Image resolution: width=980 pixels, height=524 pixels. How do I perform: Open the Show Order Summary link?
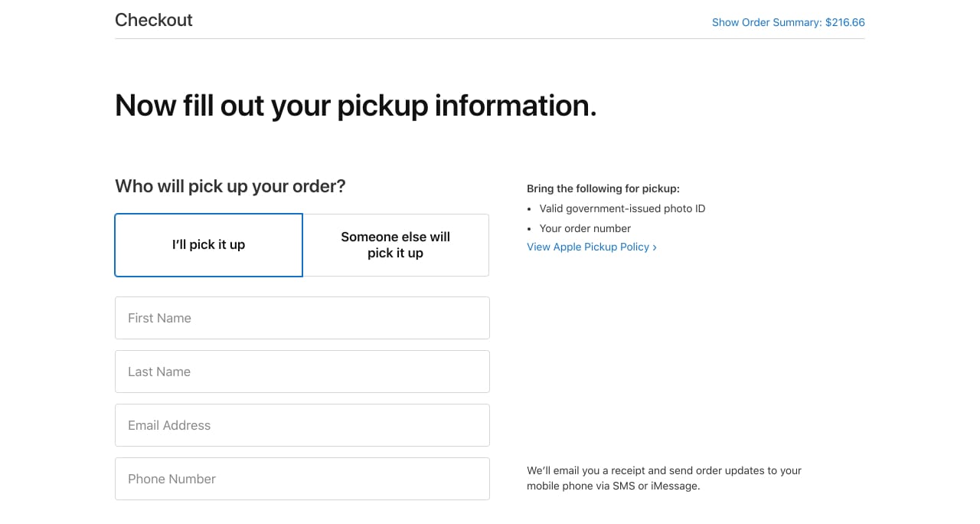(x=788, y=22)
